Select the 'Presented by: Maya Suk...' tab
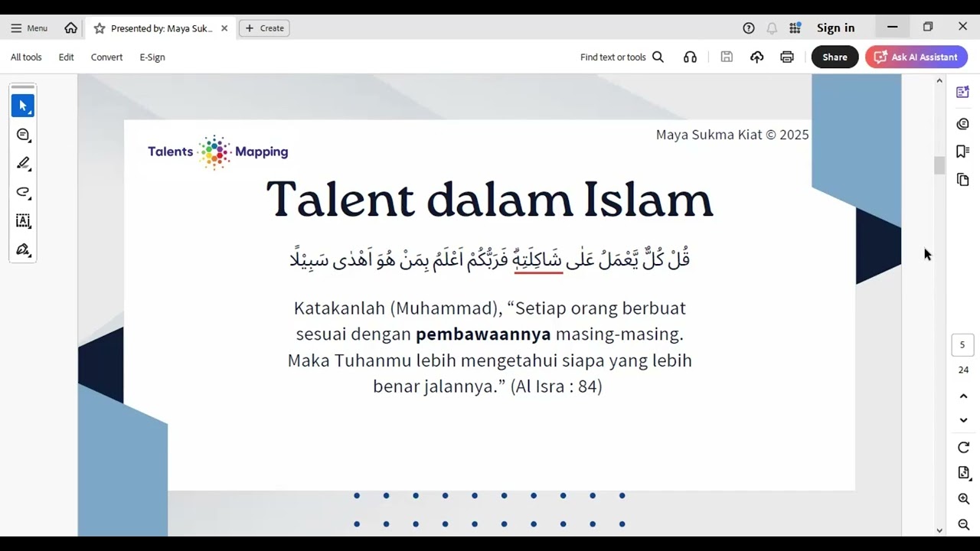 pos(161,28)
